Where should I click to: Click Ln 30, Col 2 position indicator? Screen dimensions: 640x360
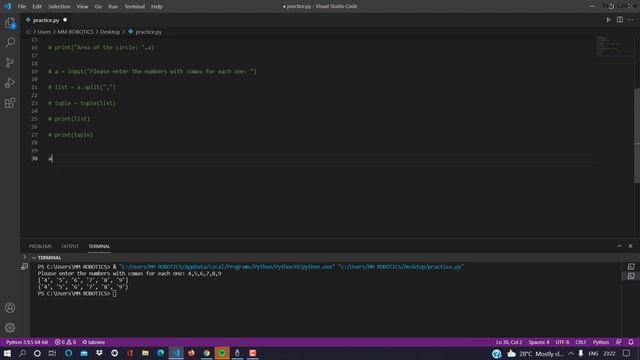[x=509, y=342]
